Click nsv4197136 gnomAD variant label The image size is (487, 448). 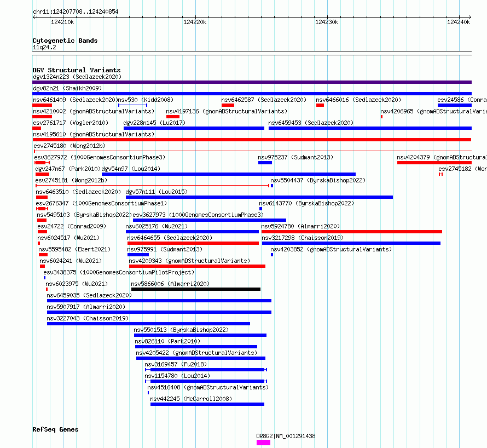227,111
